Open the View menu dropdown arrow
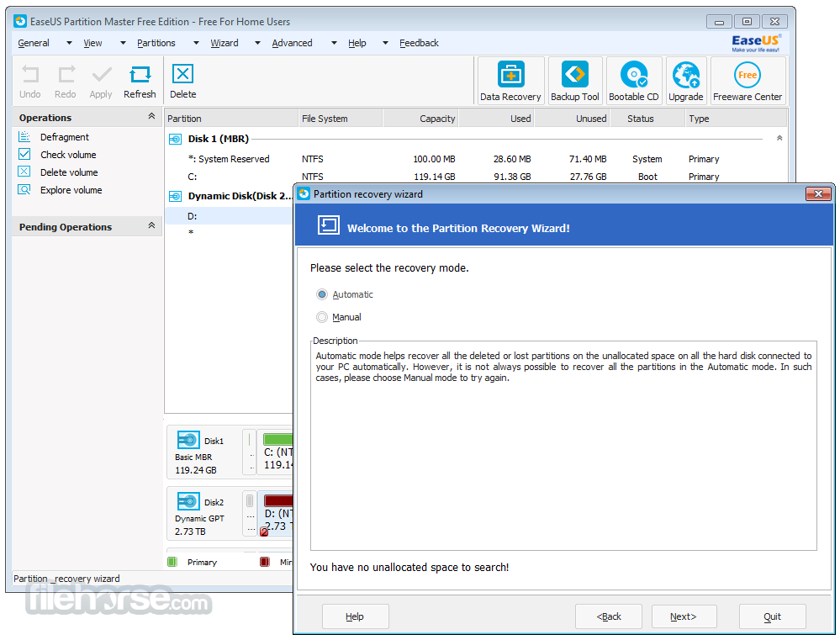This screenshot has width=840, height=640. tap(123, 43)
